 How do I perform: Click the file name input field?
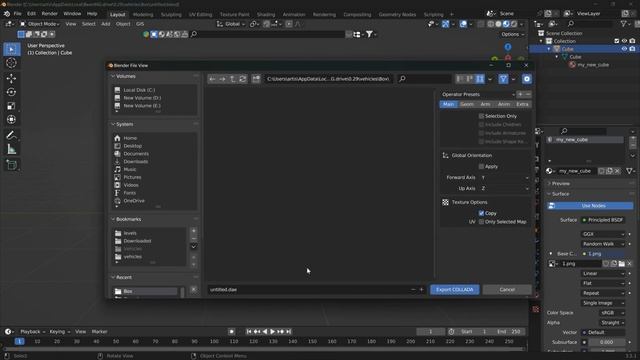click(x=309, y=289)
